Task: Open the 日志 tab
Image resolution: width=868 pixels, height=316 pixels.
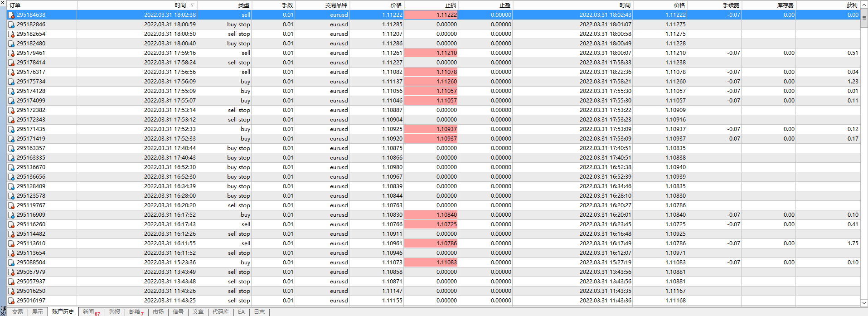Action: 259,312
